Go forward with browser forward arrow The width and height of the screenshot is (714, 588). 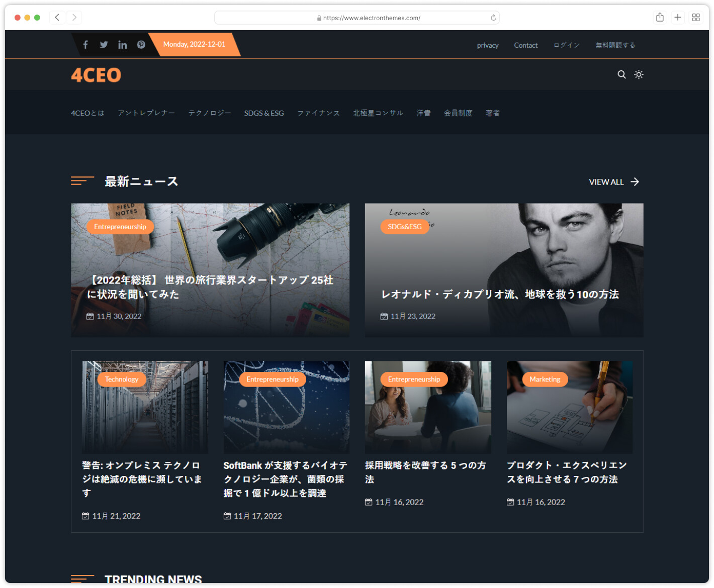pyautogui.click(x=74, y=18)
